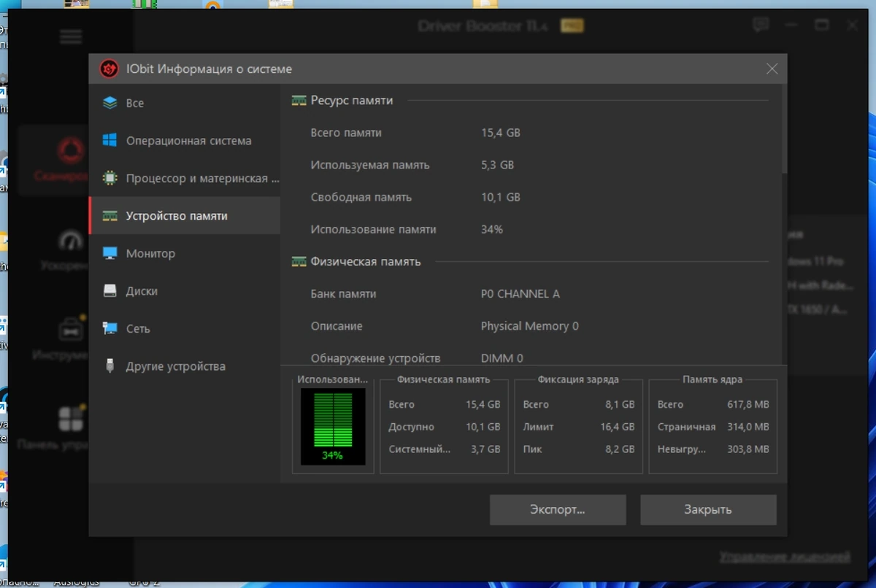
Task: Click the P0 CHANNEL A value
Action: (x=520, y=294)
